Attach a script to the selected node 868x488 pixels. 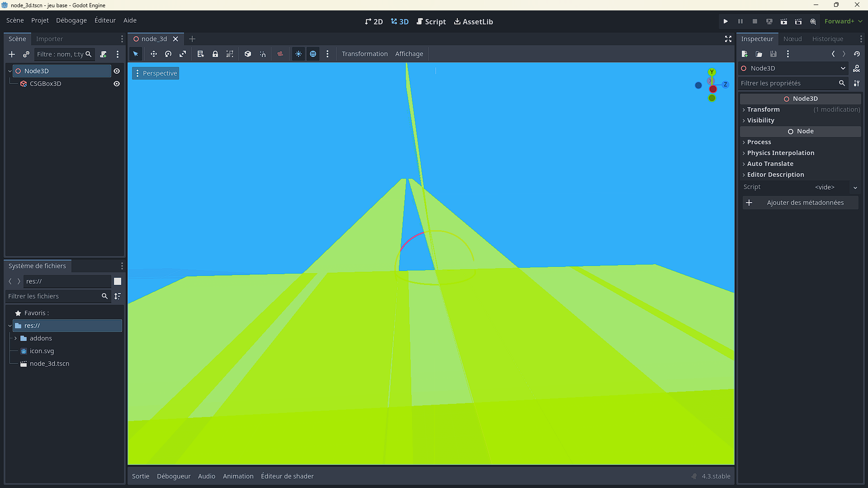coord(103,54)
